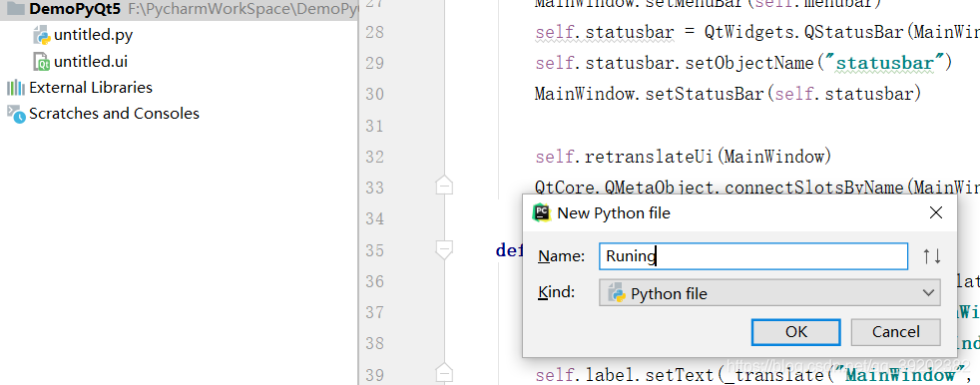This screenshot has width=980, height=385.
Task: Click the Name field containing Runing
Action: [753, 256]
